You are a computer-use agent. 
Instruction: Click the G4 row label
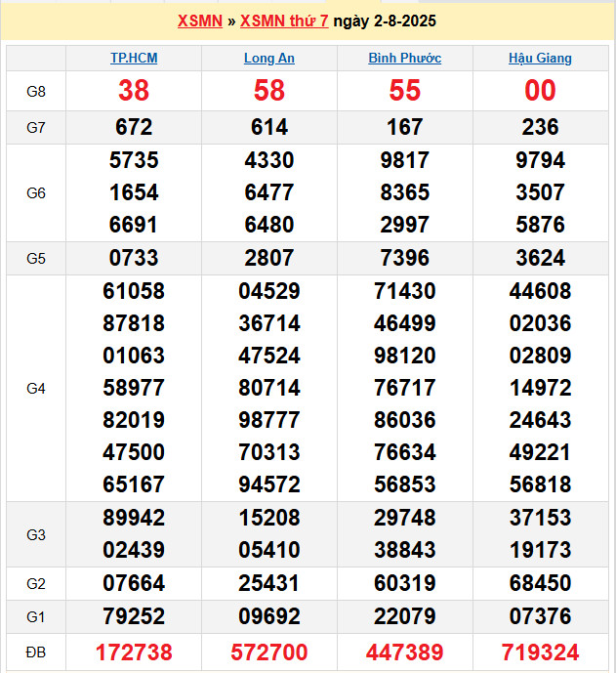[x=36, y=389]
